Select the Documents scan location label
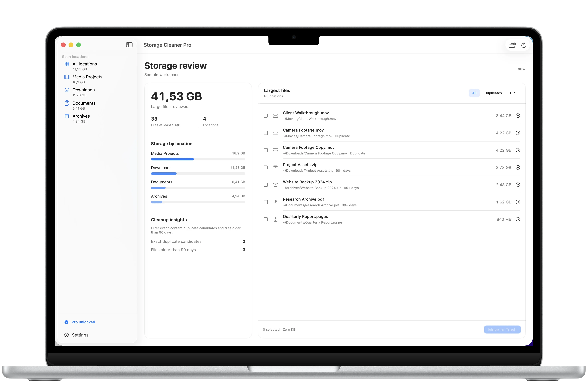Viewport: 588px width, 382px height. (84, 103)
